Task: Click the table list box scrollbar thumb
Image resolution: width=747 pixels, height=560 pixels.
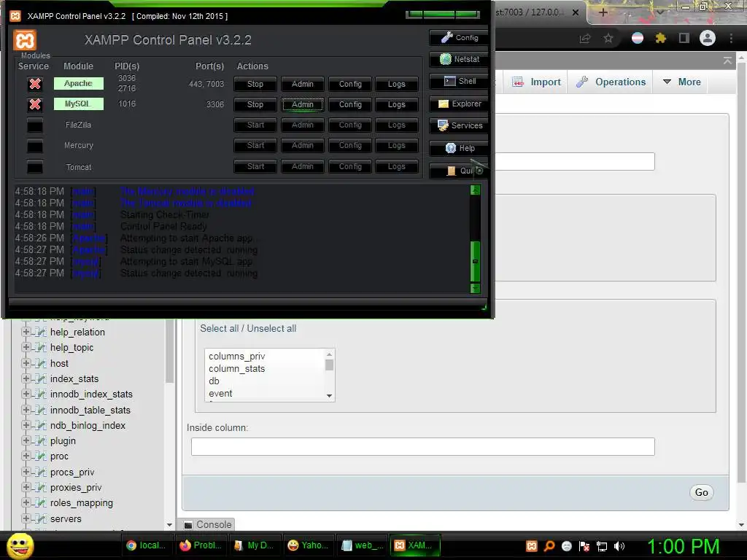Action: [329, 365]
